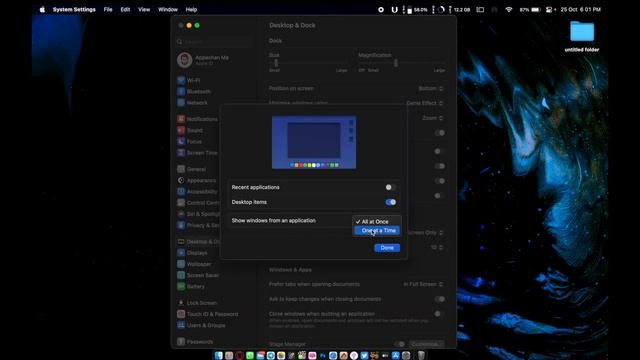Choose the All at Once option
This screenshot has height=360, width=640.
click(377, 222)
